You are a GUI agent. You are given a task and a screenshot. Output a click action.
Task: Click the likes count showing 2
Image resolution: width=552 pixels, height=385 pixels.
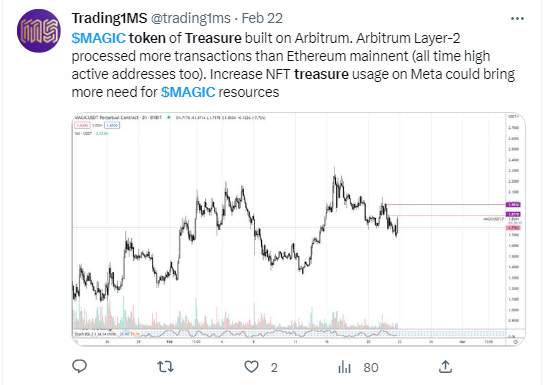(x=274, y=368)
